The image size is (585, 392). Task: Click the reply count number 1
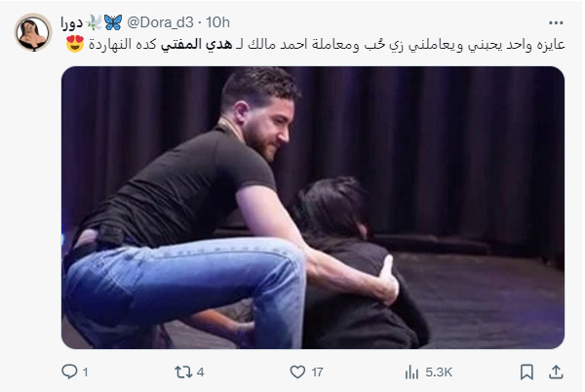point(86,372)
